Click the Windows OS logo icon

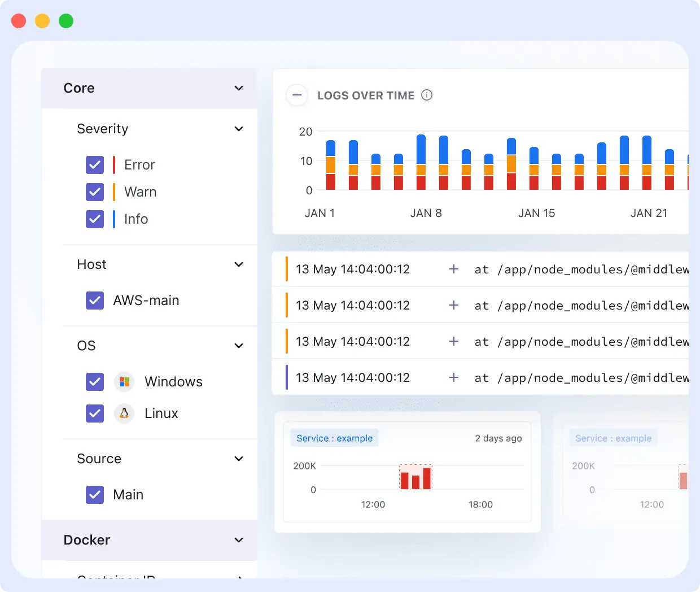coord(124,382)
